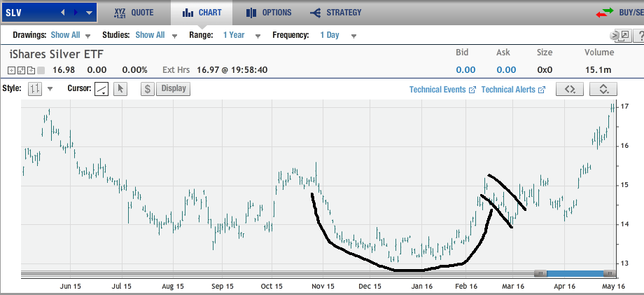Click the vertical zoom arrows button
This screenshot has height=295, width=644.
pyautogui.click(x=603, y=89)
